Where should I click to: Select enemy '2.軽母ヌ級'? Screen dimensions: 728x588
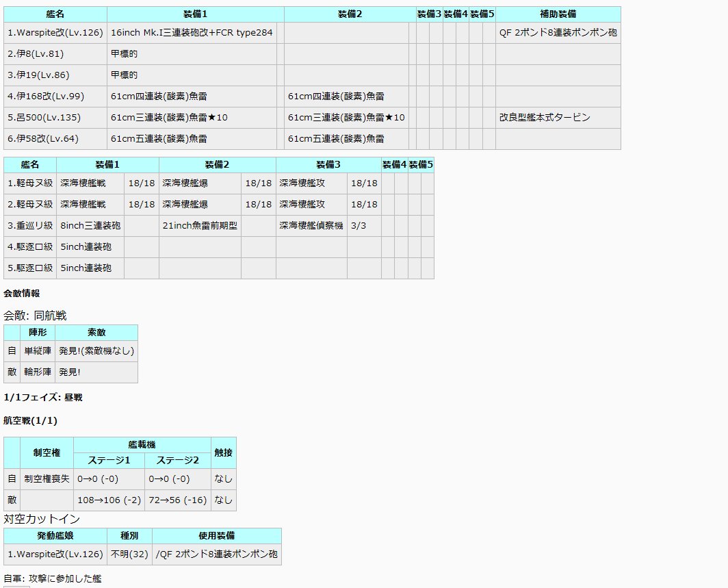[x=30, y=205]
